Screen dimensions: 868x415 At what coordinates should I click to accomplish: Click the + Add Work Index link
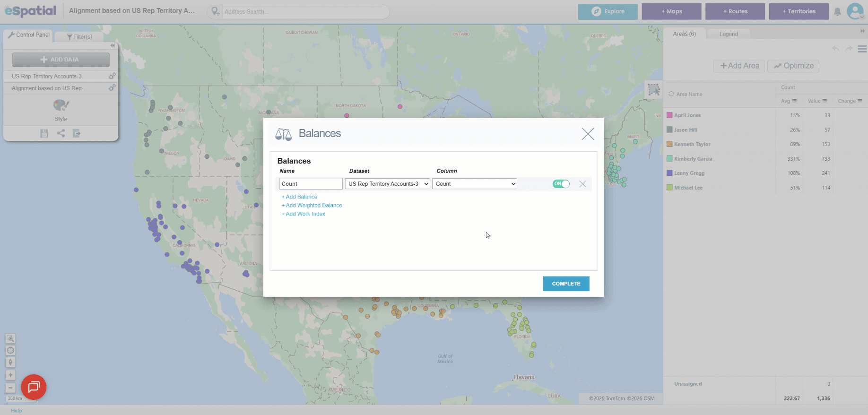pyautogui.click(x=304, y=214)
